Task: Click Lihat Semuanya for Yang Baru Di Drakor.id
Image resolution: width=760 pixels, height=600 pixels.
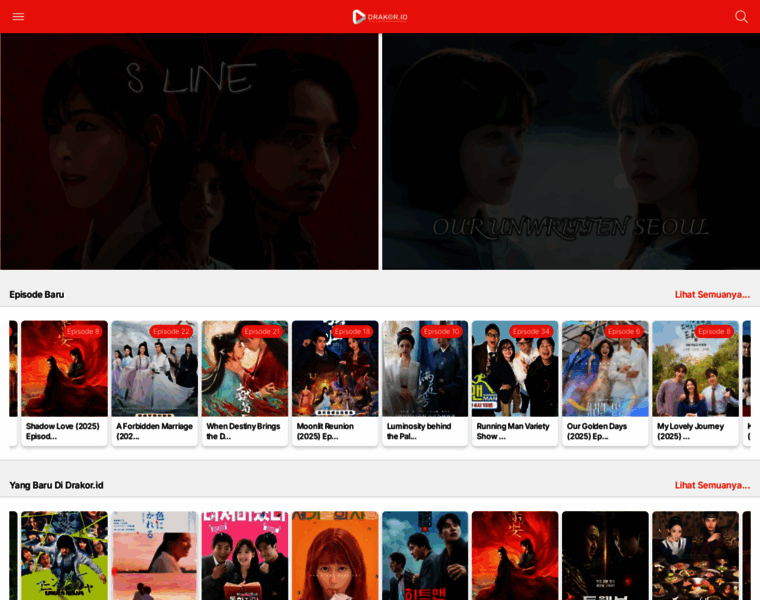Action: coord(712,485)
